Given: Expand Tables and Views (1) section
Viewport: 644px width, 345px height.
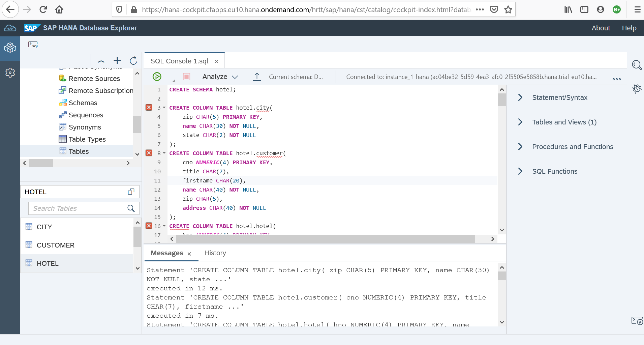Looking at the screenshot, I should [520, 122].
